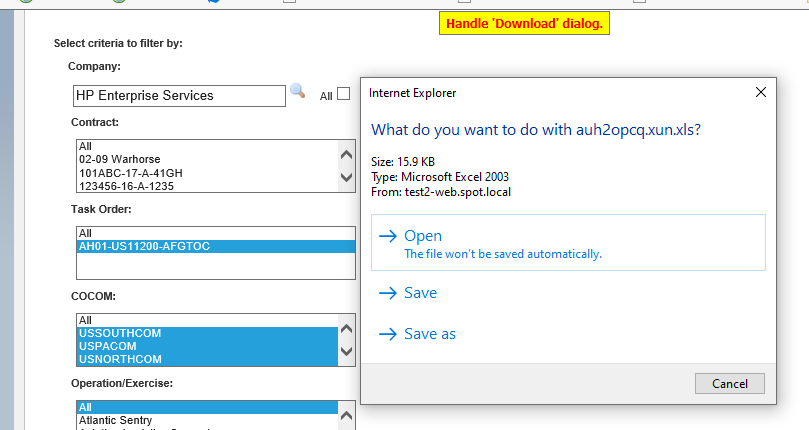Click the Company name input field
This screenshot has width=809, height=430.
pyautogui.click(x=179, y=95)
